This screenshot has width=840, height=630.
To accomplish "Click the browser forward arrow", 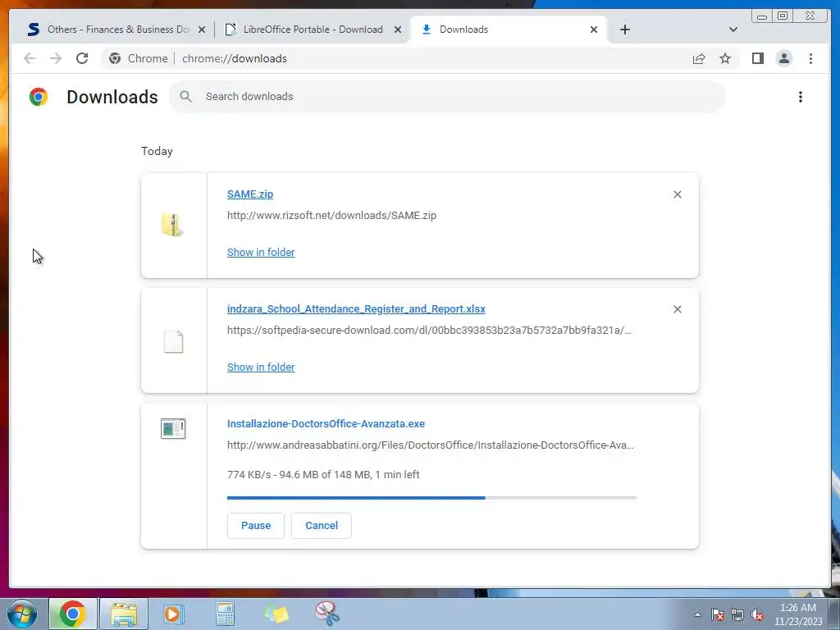I will pyautogui.click(x=56, y=58).
